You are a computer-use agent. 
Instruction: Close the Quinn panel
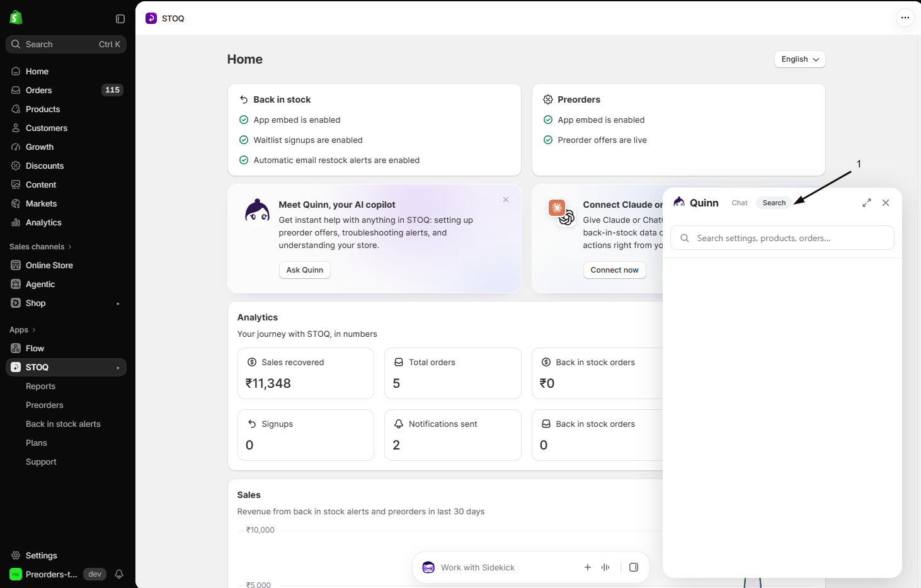pyautogui.click(x=886, y=203)
